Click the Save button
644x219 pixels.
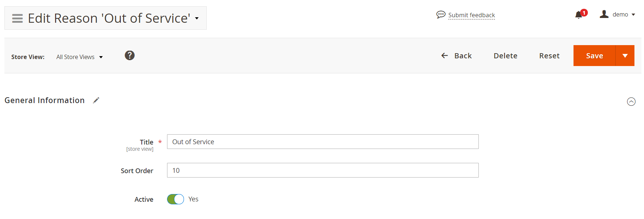point(594,56)
